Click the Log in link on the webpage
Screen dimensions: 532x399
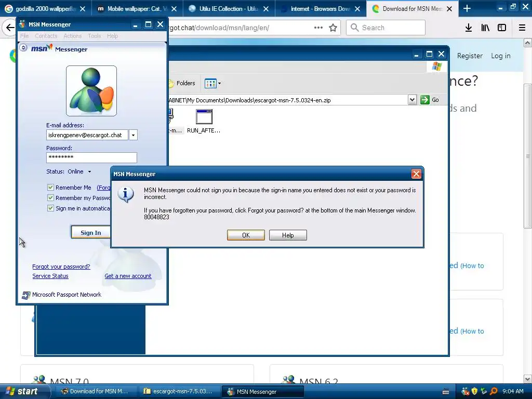[500, 56]
